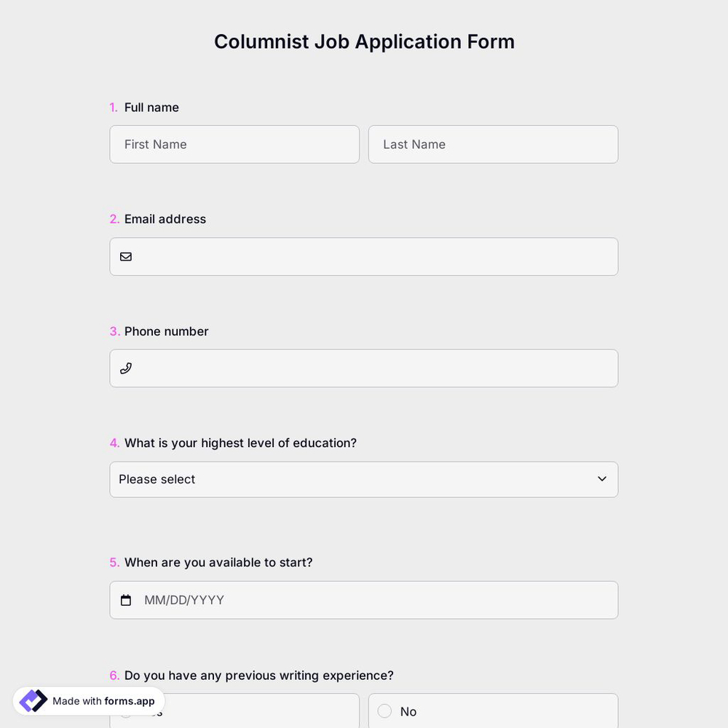Click the chevron on the education dropdown
The image size is (728, 728).
tap(602, 479)
